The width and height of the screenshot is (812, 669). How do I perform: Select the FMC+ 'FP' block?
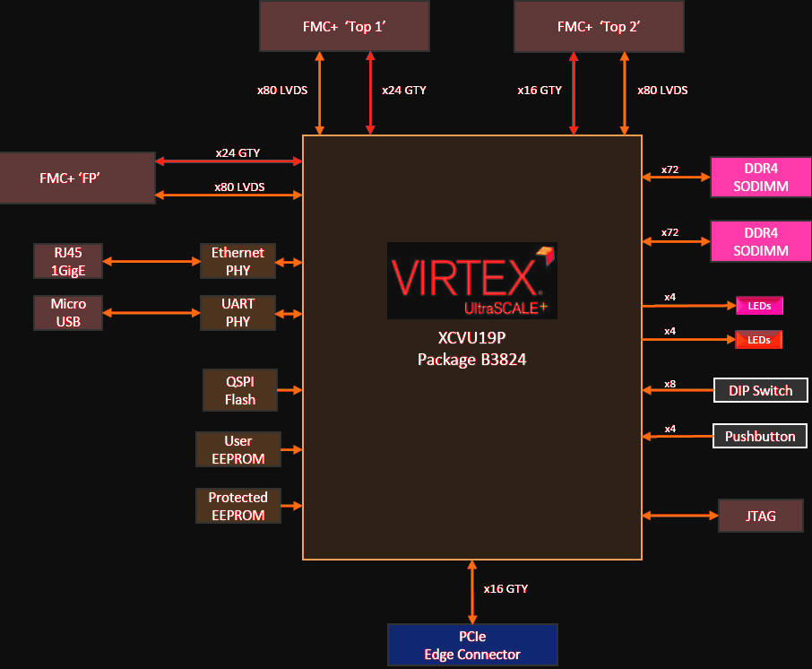point(77,178)
